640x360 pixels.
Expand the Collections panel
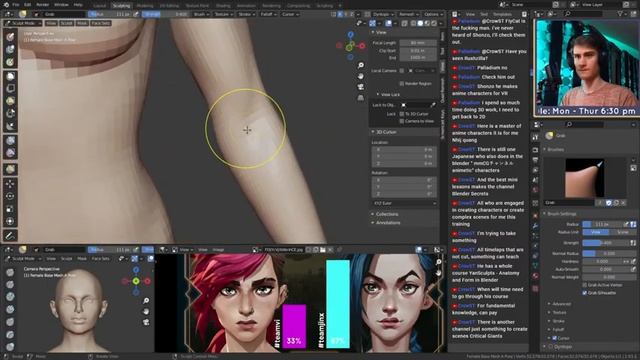[x=385, y=214]
